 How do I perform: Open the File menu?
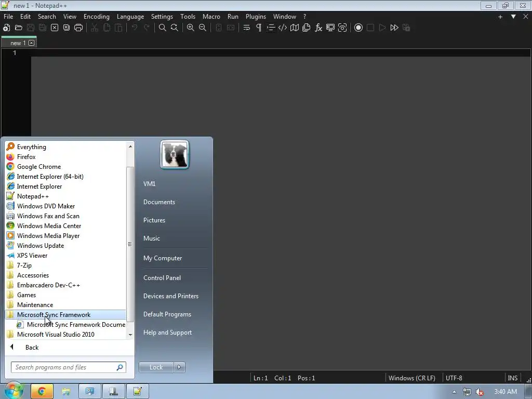coord(8,16)
